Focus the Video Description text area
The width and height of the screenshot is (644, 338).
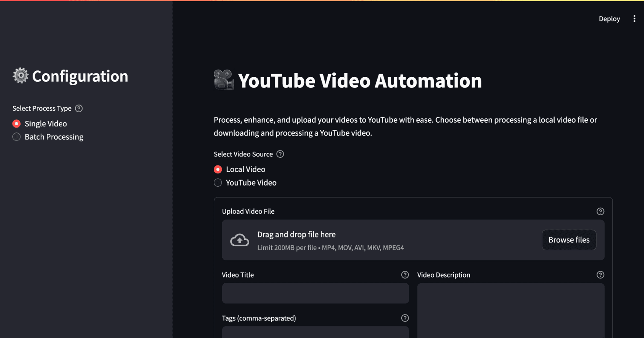pyautogui.click(x=511, y=310)
